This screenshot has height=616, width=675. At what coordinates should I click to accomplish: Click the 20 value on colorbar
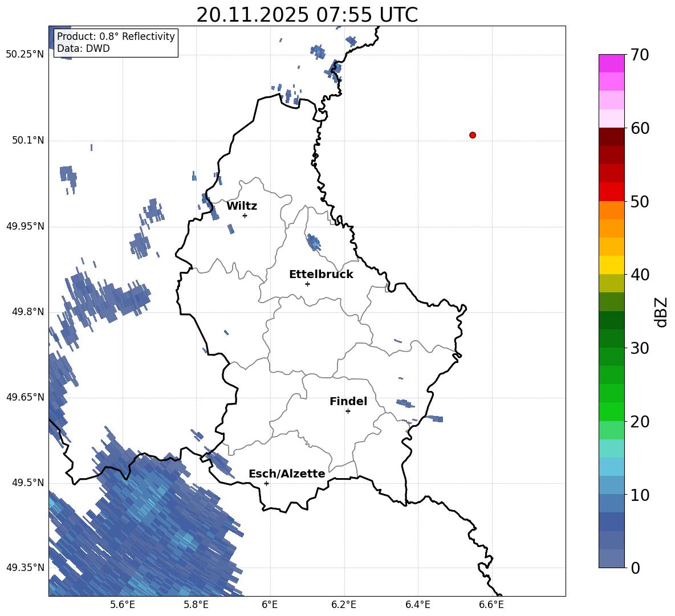tap(639, 422)
